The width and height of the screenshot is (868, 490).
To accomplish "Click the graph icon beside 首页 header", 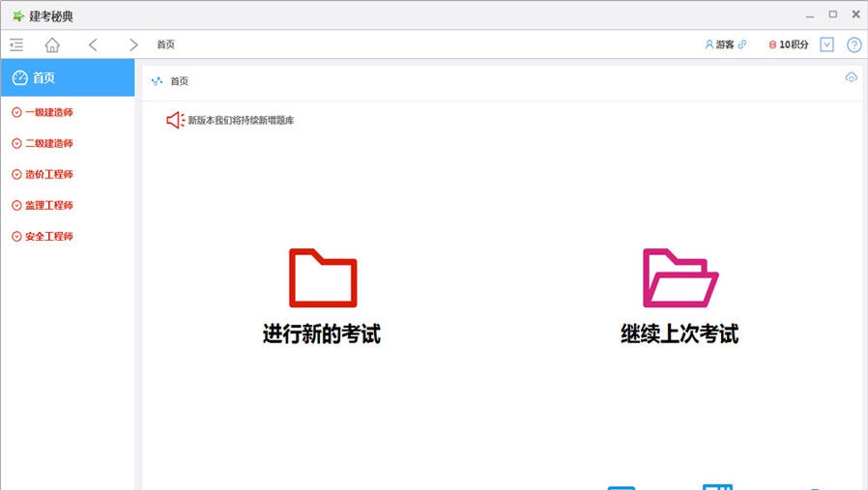I will [x=158, y=81].
